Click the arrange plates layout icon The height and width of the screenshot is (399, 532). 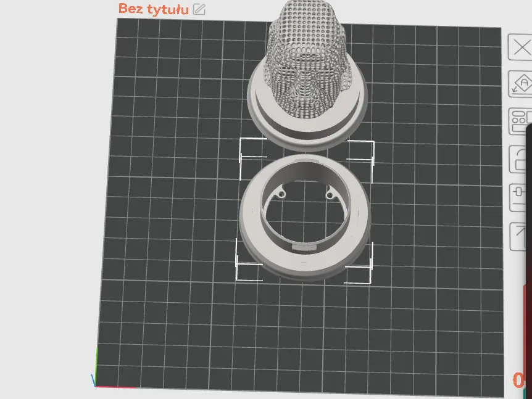[x=520, y=121]
